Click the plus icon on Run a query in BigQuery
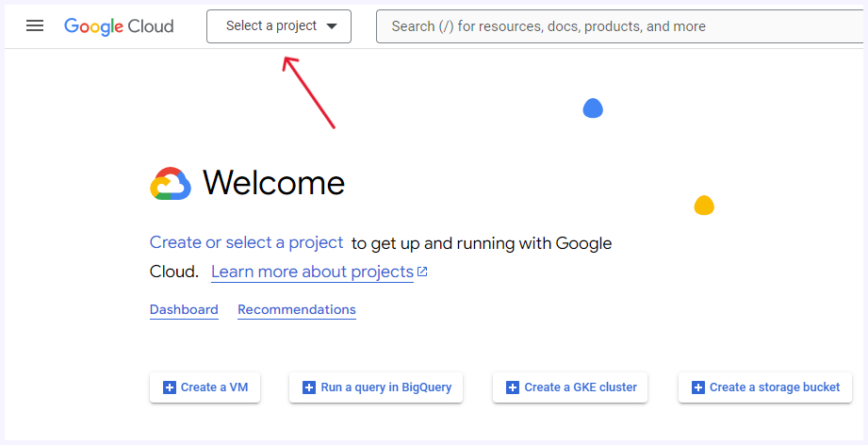Screen dimensions: 868x445 [309, 387]
